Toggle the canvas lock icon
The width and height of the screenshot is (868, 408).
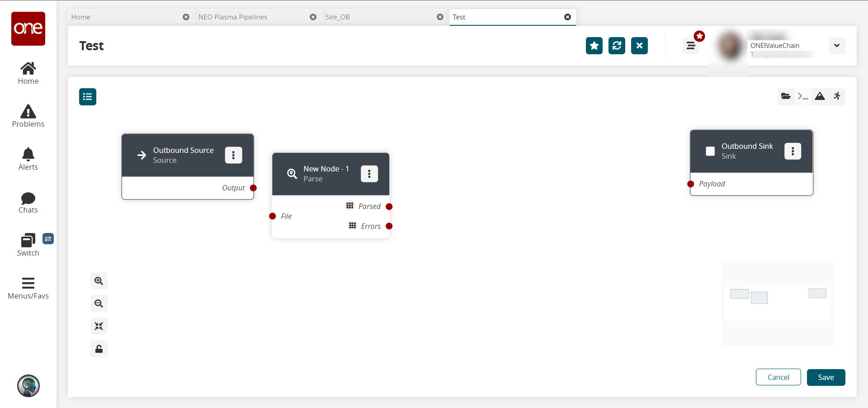[x=99, y=349]
